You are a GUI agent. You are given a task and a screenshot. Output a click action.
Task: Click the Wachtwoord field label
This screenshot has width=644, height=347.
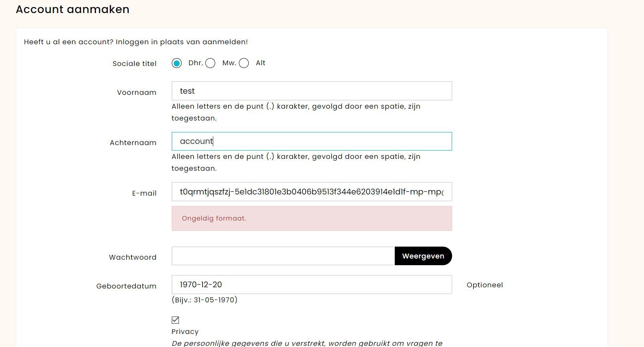pyautogui.click(x=133, y=257)
